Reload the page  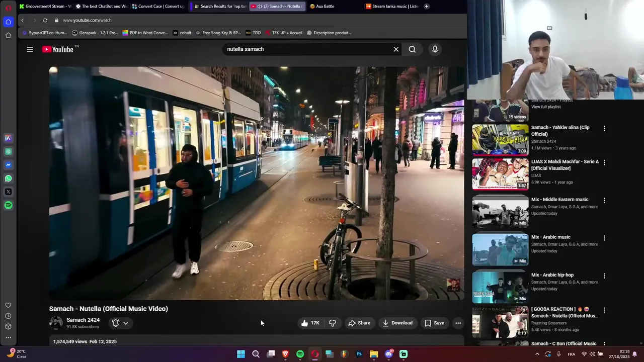click(45, 20)
